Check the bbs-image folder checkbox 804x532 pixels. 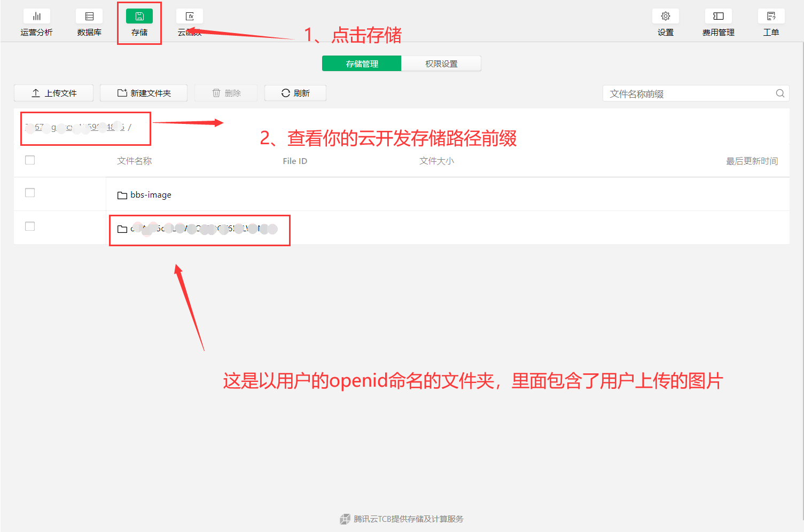[30, 193]
